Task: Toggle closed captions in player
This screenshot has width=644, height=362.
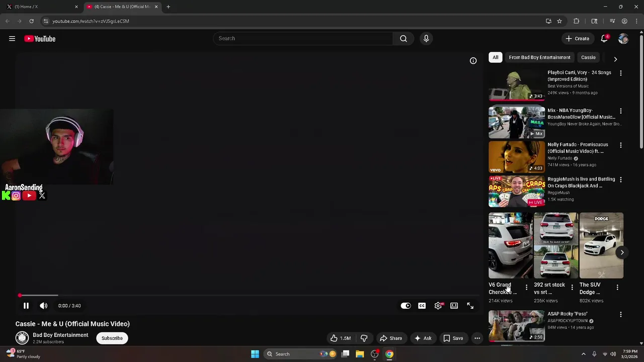Action: click(422, 306)
